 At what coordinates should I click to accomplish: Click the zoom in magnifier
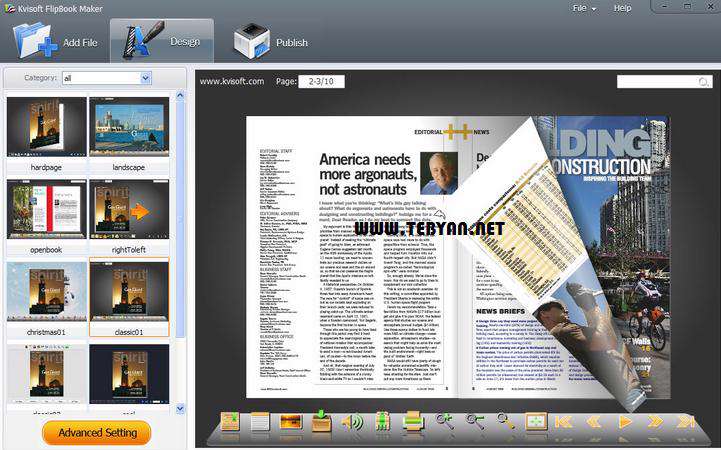[444, 422]
